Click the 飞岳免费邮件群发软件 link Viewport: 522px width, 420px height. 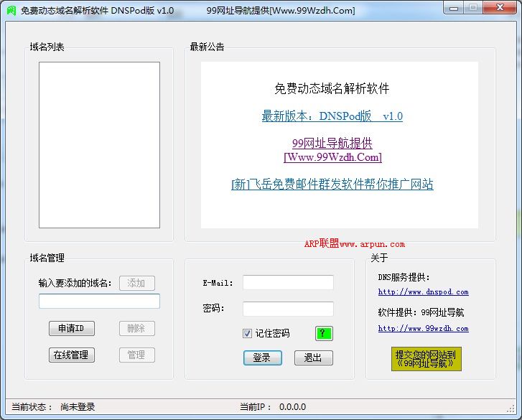332,185
